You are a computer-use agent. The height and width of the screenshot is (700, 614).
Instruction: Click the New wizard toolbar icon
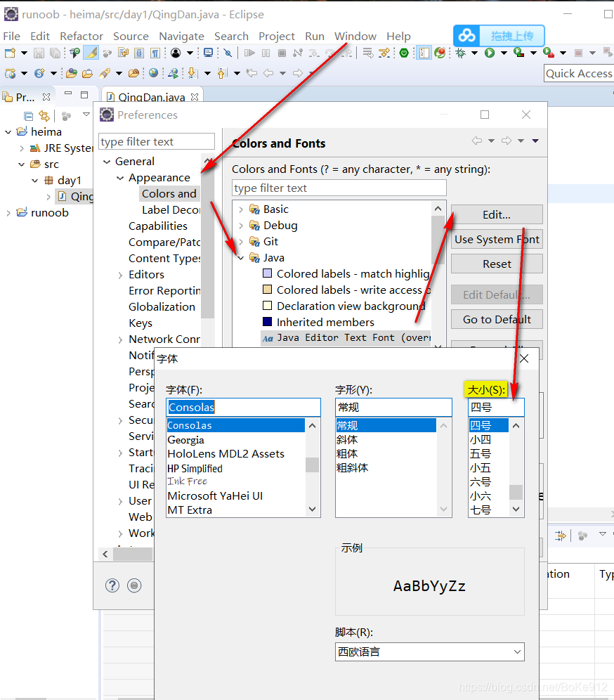tap(10, 53)
